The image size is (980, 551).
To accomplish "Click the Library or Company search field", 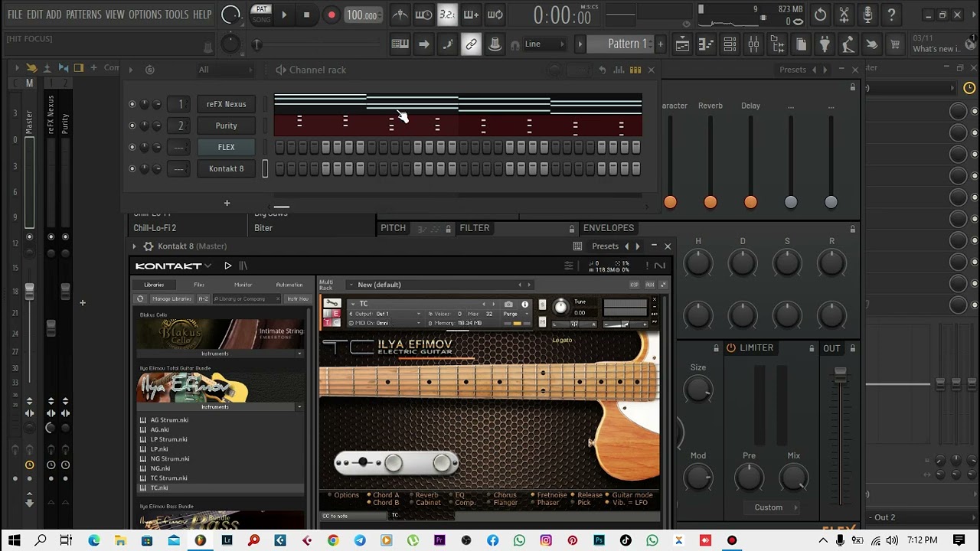I will click(x=247, y=298).
